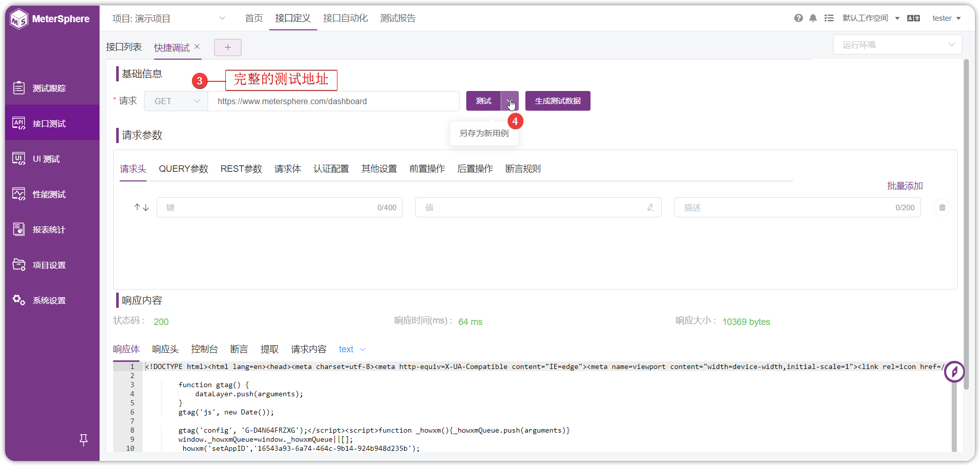Click the 值 header value input

(x=538, y=207)
